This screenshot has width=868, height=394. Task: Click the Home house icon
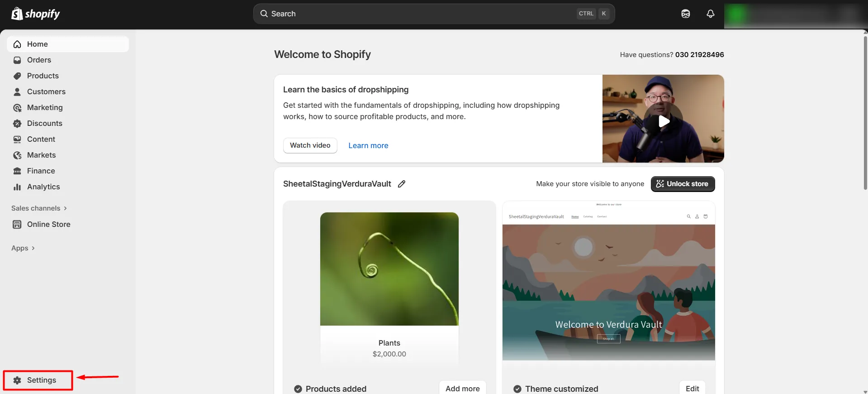pyautogui.click(x=17, y=44)
